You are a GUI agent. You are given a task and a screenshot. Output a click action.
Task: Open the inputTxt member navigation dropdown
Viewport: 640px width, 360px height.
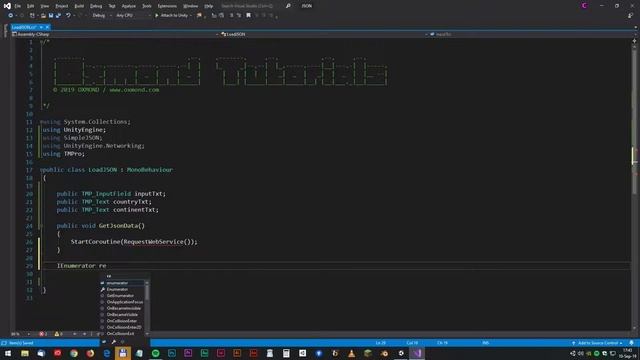point(531,34)
